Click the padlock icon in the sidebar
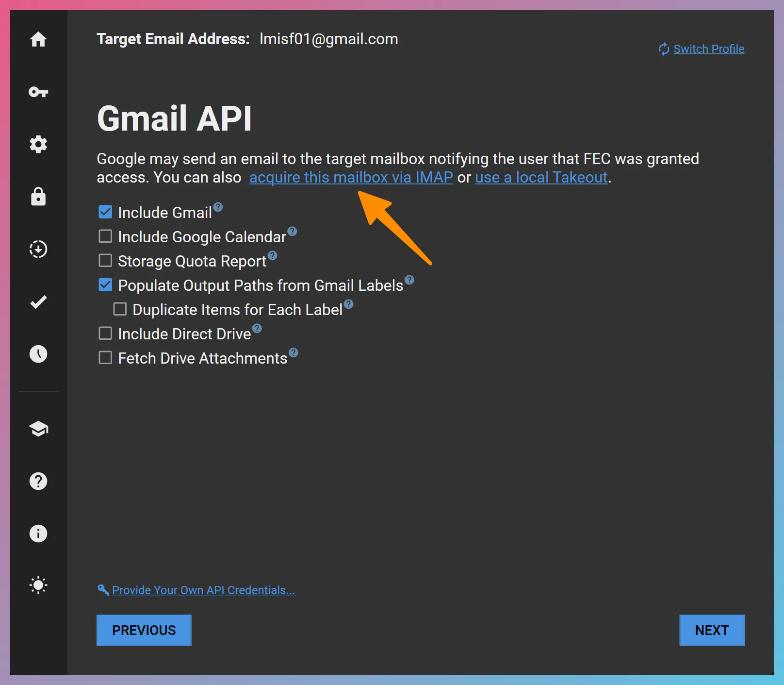The image size is (784, 685). point(38,197)
